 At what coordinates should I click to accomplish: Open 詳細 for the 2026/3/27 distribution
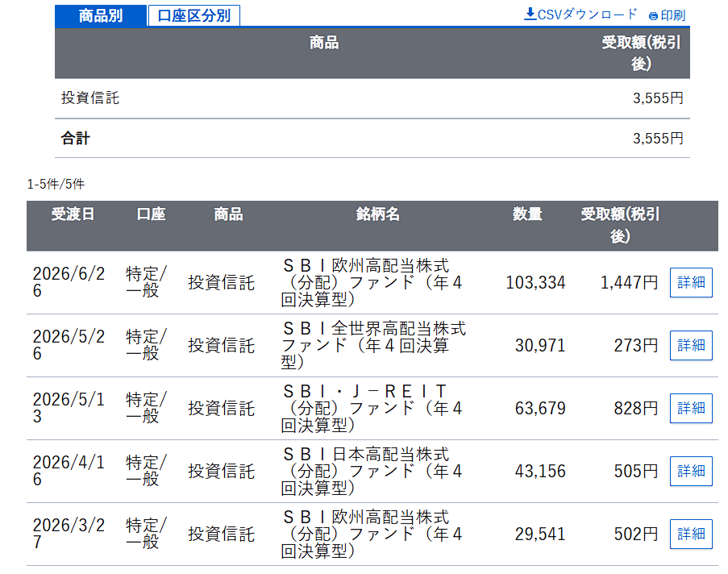(x=691, y=534)
